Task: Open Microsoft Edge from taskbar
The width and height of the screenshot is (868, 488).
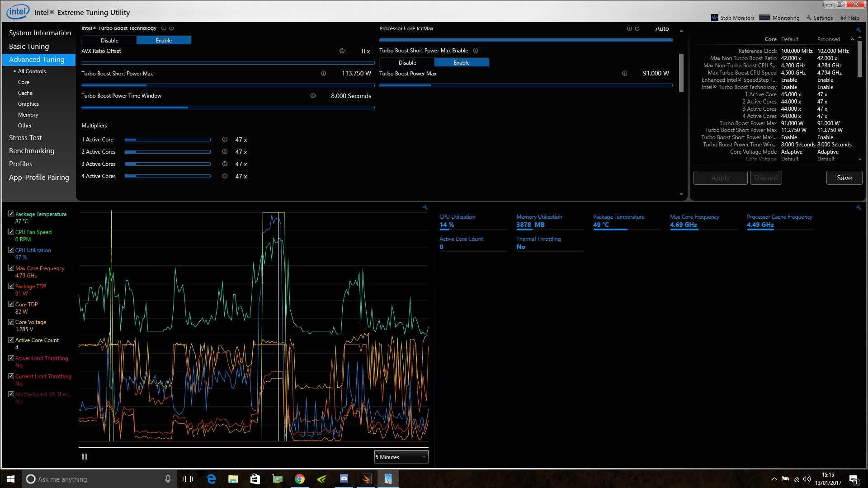Action: pos(211,479)
